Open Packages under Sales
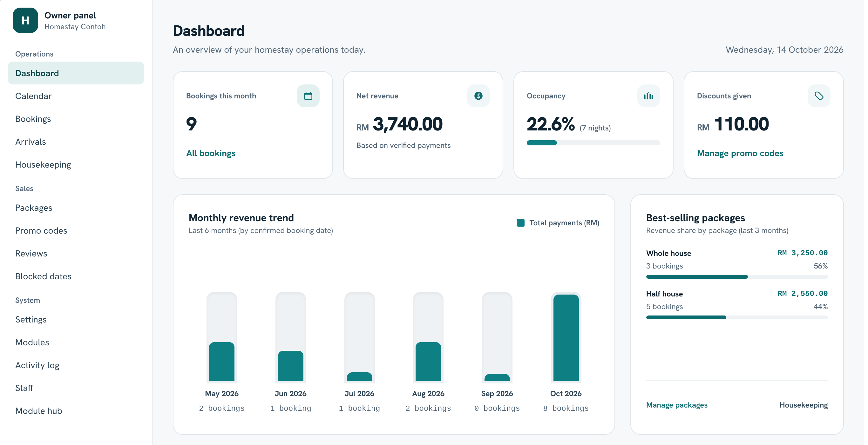The image size is (868, 445). [76, 208]
